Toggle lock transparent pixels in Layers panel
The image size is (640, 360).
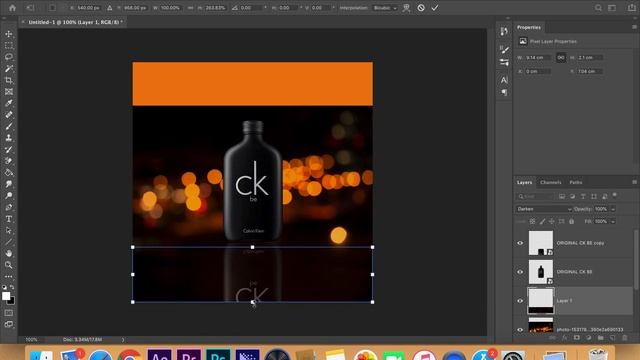(x=532, y=221)
